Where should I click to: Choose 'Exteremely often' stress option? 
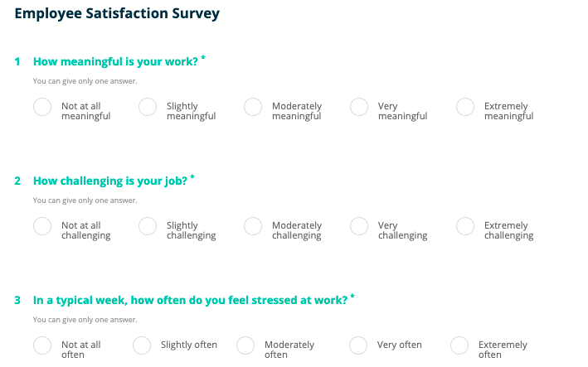[459, 345]
